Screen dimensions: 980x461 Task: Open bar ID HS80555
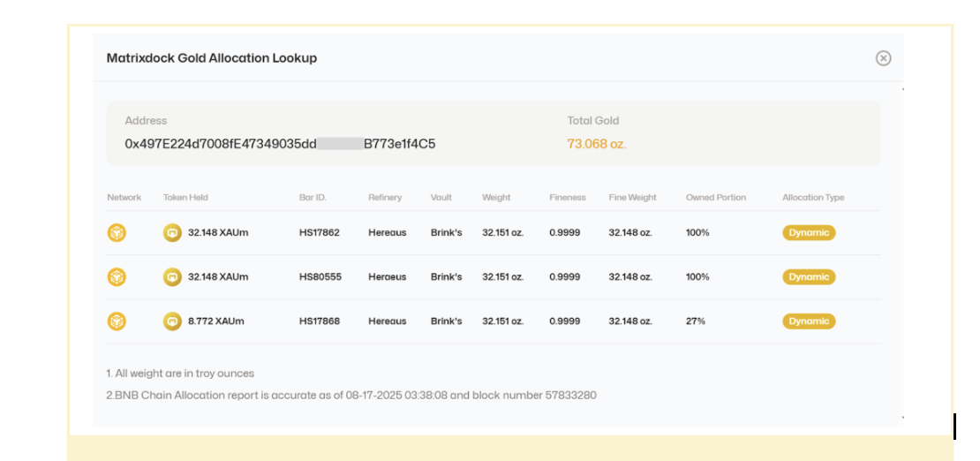pos(320,277)
